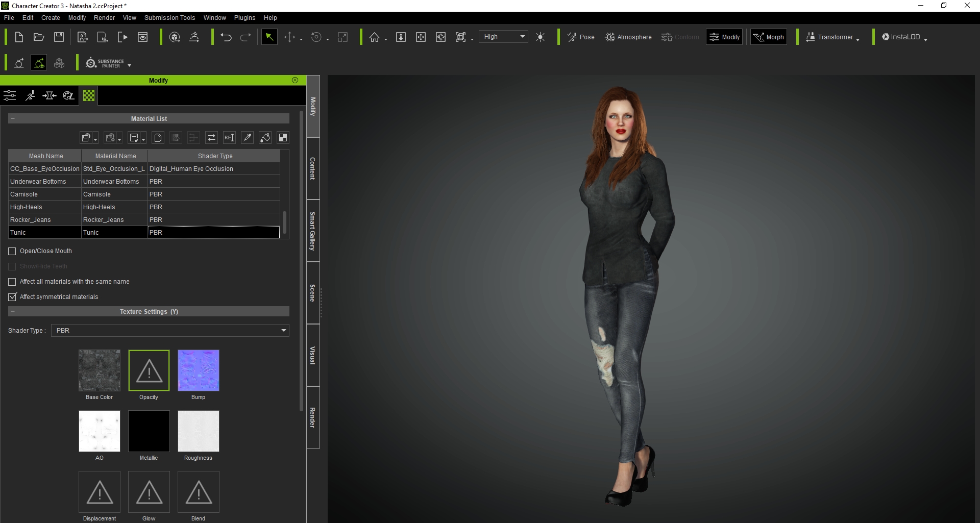The image size is (980, 523).
Task: Click the Preview render icon
Action: tap(142, 37)
